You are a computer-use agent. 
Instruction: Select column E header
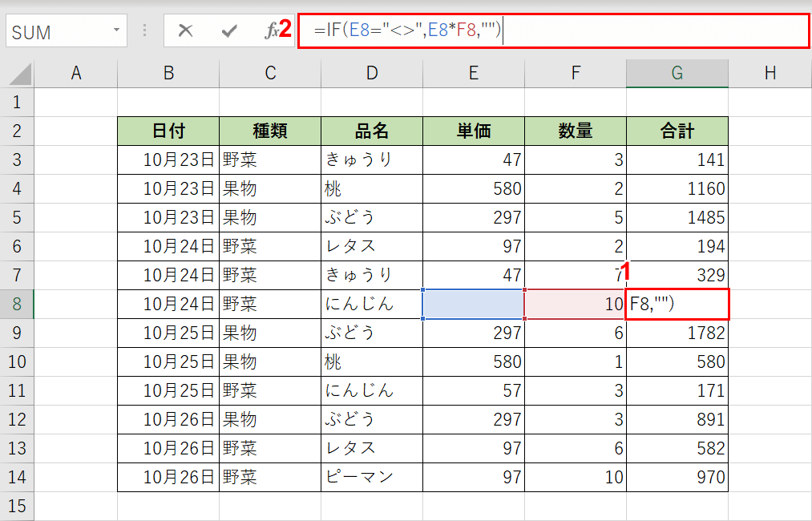click(x=473, y=72)
